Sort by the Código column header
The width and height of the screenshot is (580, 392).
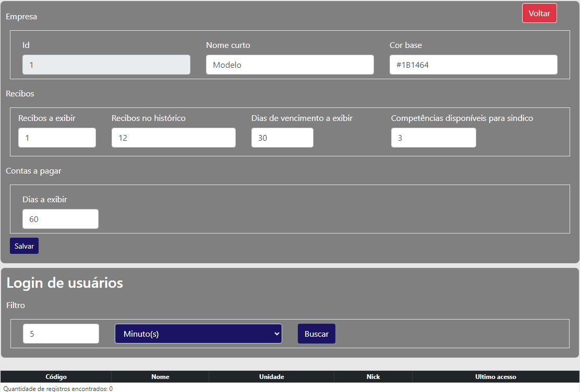pos(56,376)
